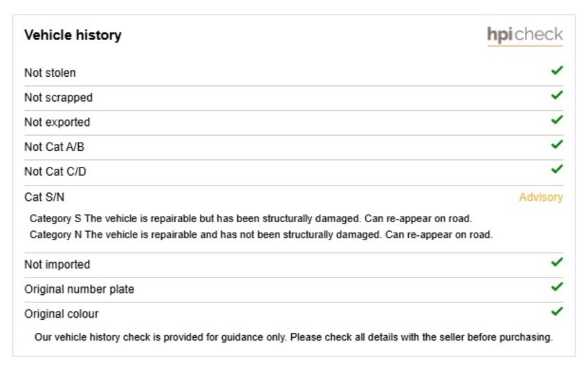
Task: Click the Category S description text
Action: click(250, 218)
